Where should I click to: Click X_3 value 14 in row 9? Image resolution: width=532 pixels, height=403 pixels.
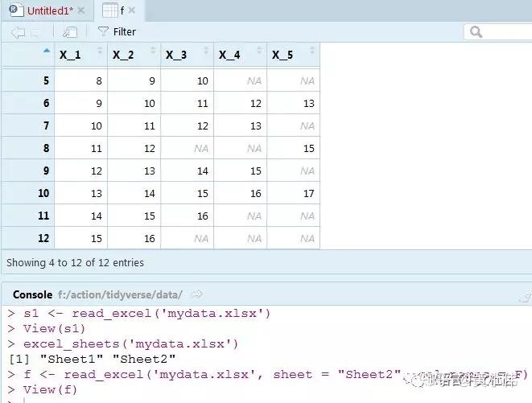pos(202,171)
